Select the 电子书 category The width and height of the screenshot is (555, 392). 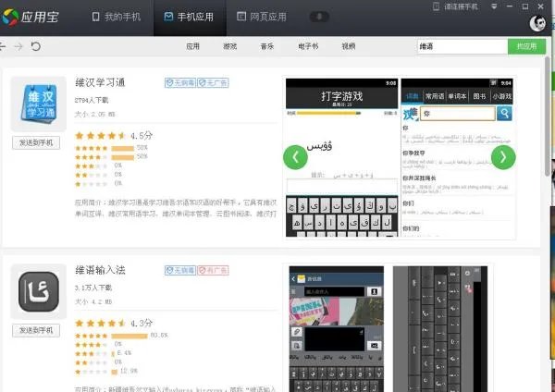coord(308,46)
